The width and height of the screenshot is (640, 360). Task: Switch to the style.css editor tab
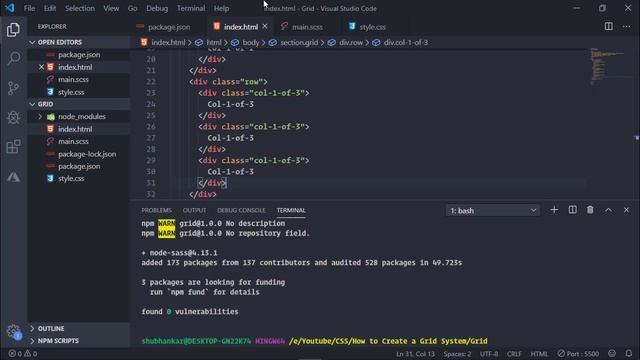[x=372, y=27]
